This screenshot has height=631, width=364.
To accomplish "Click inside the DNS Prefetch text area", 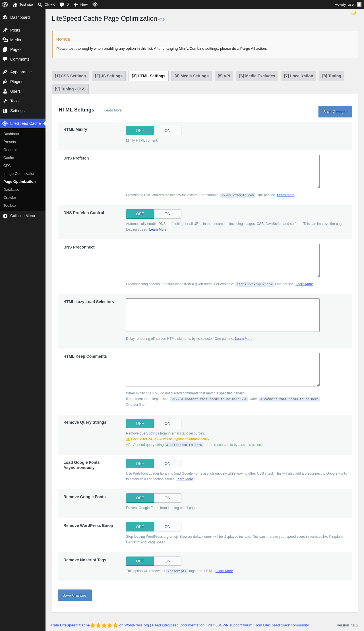I will [223, 171].
